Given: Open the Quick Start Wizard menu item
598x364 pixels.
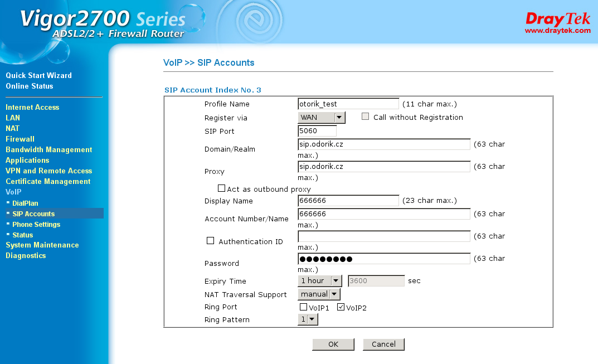Looking at the screenshot, I should click(x=38, y=75).
